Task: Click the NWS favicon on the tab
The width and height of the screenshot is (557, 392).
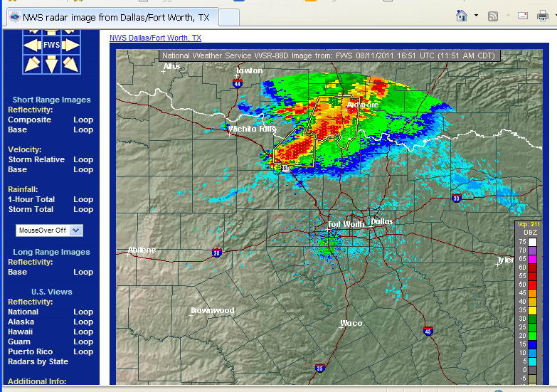Action: [x=14, y=17]
